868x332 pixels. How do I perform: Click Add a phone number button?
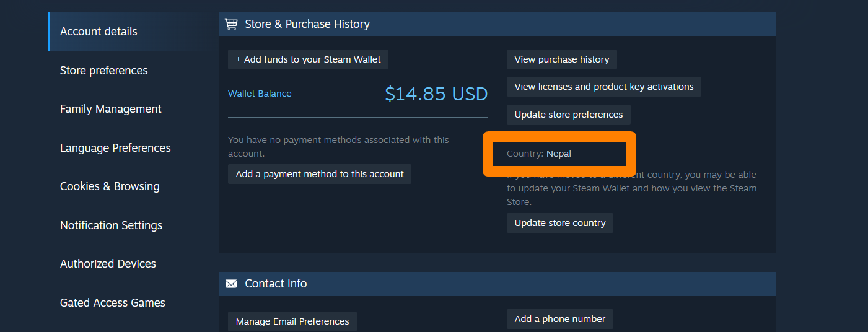560,319
